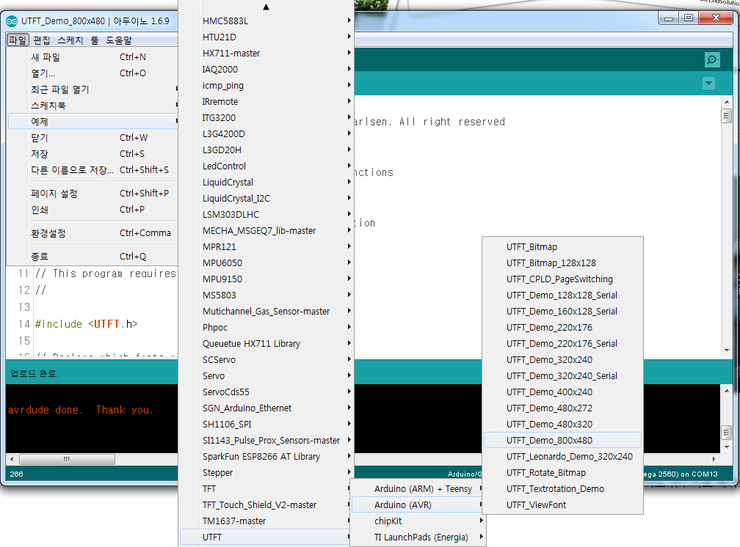Click console vertical scrollbar up arrow
Image resolution: width=740 pixels, height=547 pixels.
click(726, 391)
